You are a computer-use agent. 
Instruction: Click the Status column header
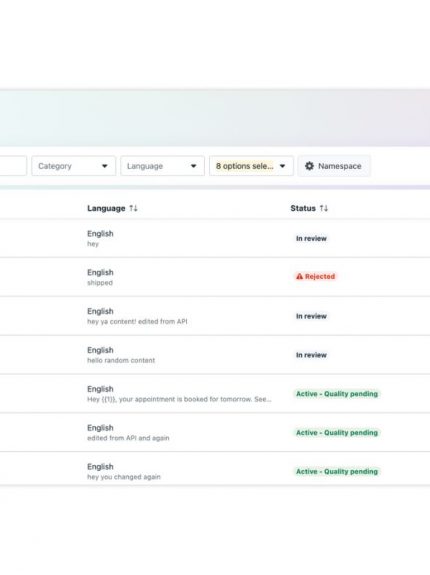(303, 208)
